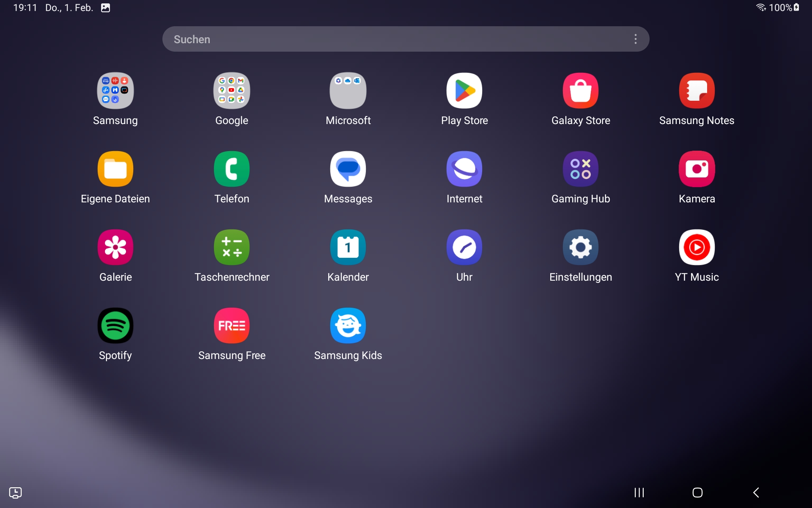Expand the Microsoft app folder
Screen dimensions: 812x508
[348, 91]
